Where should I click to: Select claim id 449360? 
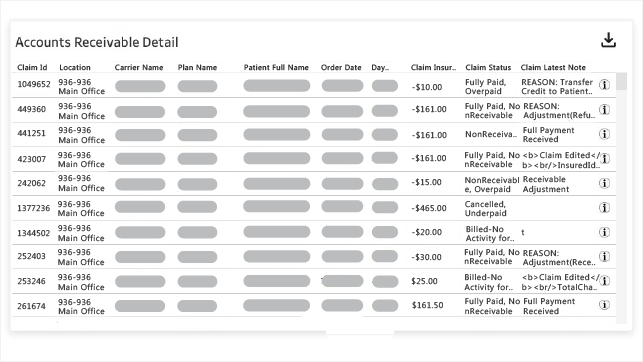tap(31, 109)
